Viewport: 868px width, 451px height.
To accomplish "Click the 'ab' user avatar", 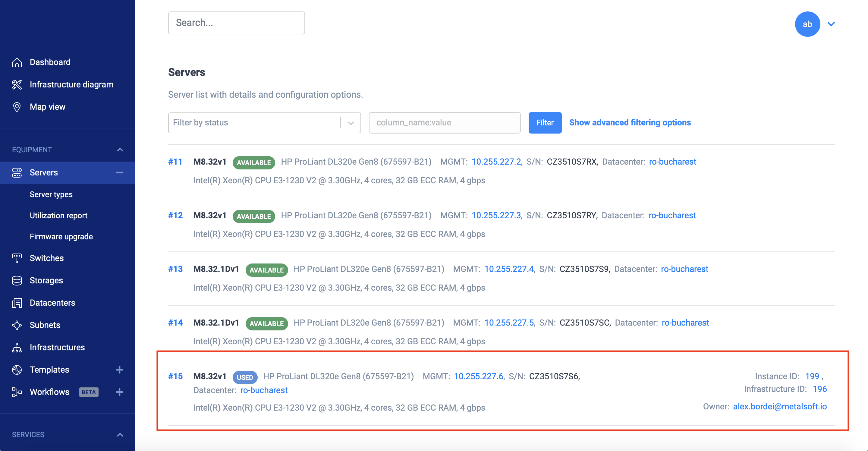I will 807,24.
